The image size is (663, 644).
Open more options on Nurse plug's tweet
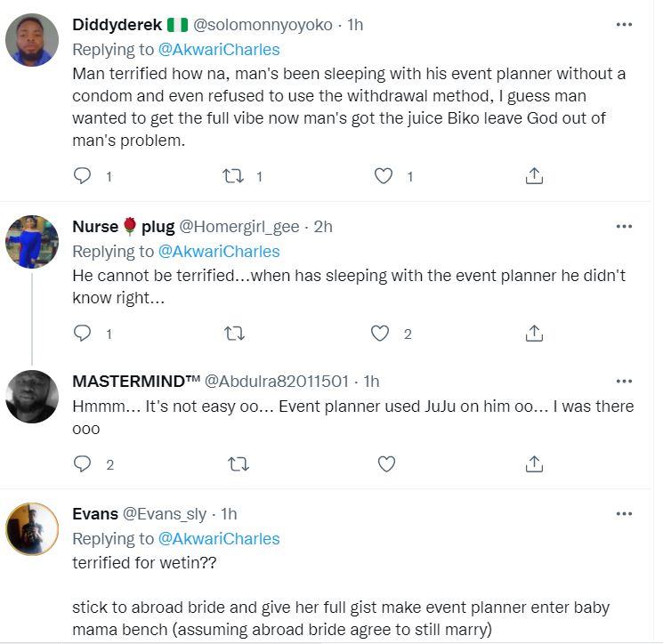click(624, 227)
